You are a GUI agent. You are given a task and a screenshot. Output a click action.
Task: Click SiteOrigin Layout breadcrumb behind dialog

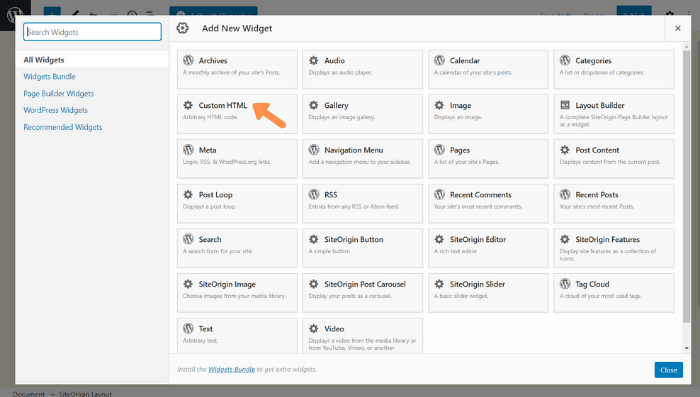pyautogui.click(x=85, y=394)
